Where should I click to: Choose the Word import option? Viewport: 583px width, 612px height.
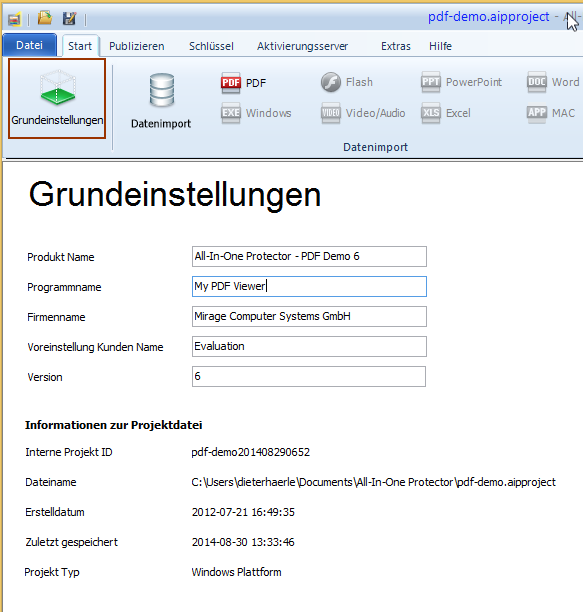tap(553, 82)
